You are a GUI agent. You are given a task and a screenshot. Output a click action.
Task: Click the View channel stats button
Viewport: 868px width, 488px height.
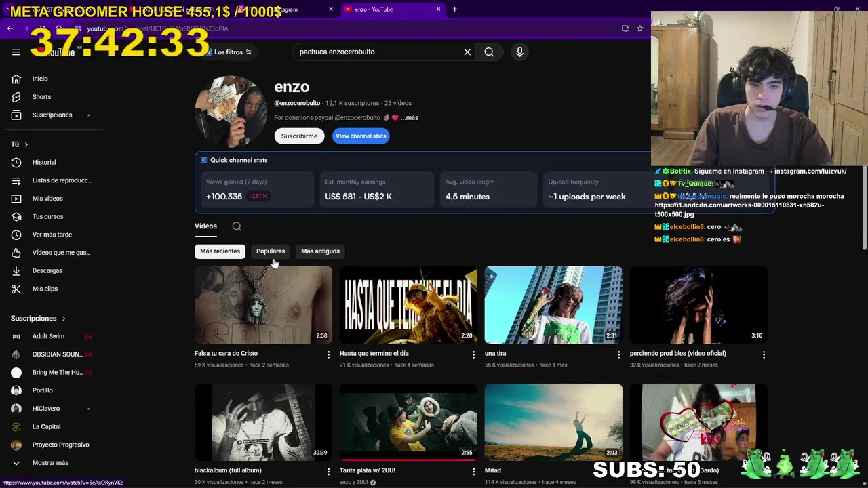tap(361, 136)
